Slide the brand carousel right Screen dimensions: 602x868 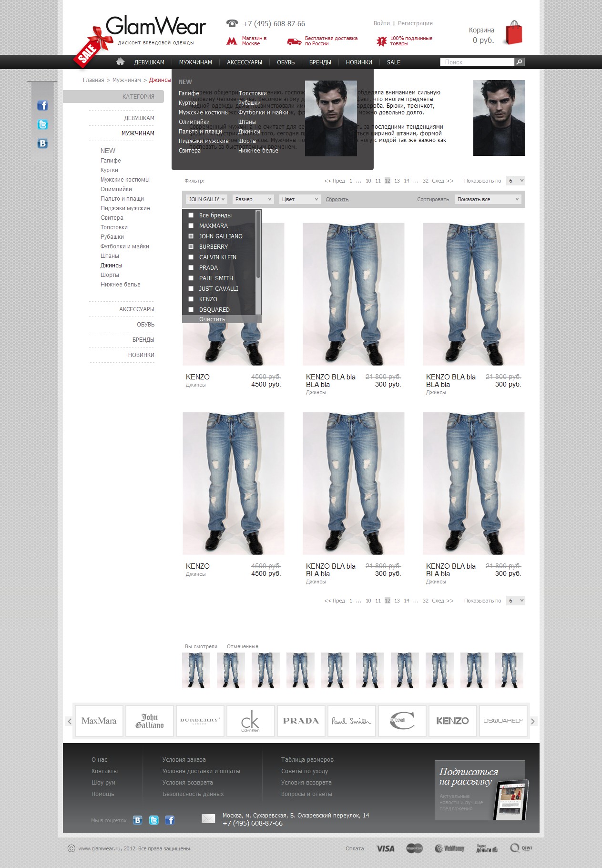coord(533,721)
